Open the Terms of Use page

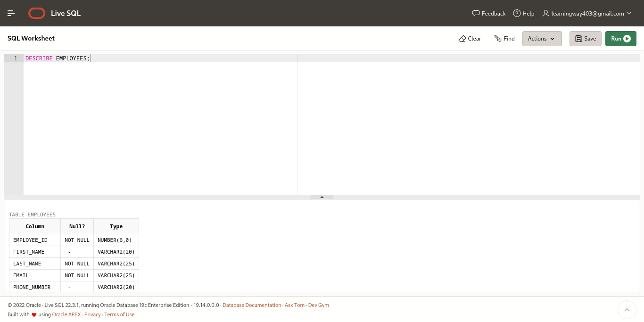pyautogui.click(x=119, y=314)
